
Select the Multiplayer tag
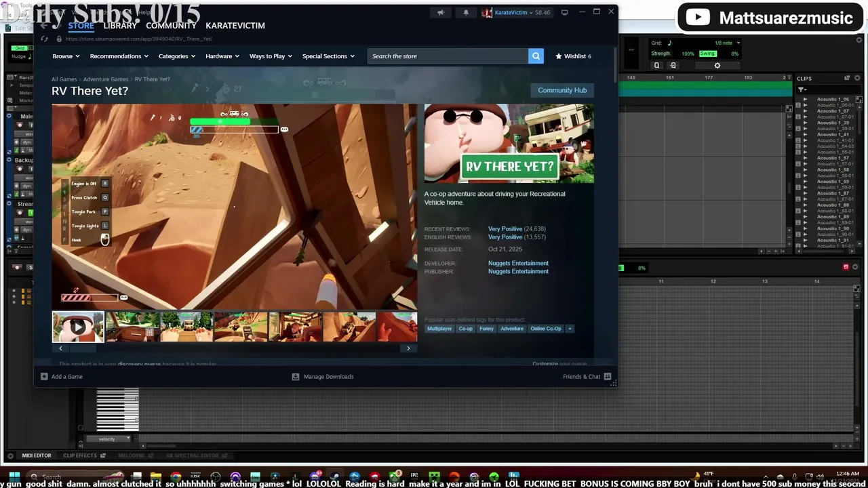[439, 329]
